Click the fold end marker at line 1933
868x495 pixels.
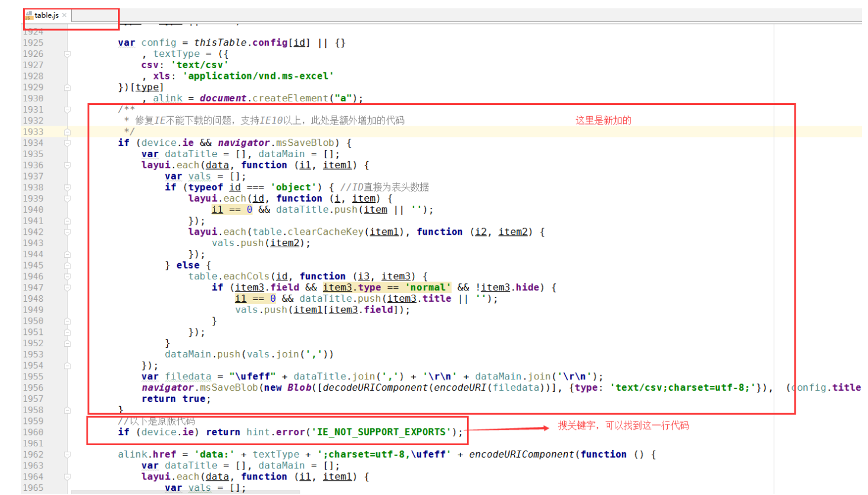(67, 132)
